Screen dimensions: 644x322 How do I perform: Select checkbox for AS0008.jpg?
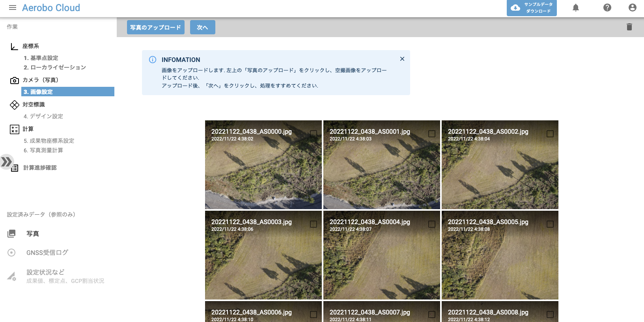(550, 315)
